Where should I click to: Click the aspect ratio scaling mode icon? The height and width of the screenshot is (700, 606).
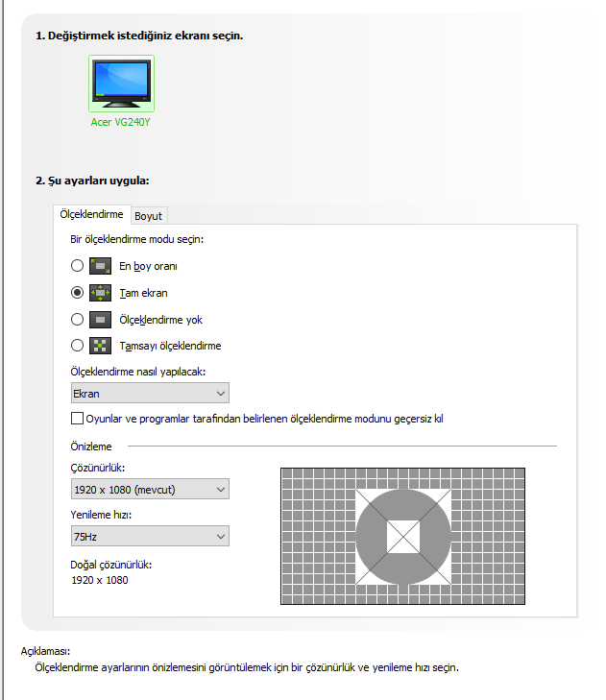(101, 266)
